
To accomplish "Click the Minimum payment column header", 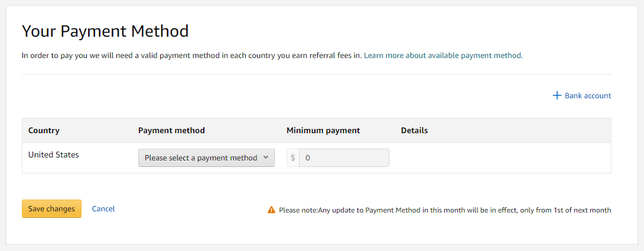I will 323,130.
